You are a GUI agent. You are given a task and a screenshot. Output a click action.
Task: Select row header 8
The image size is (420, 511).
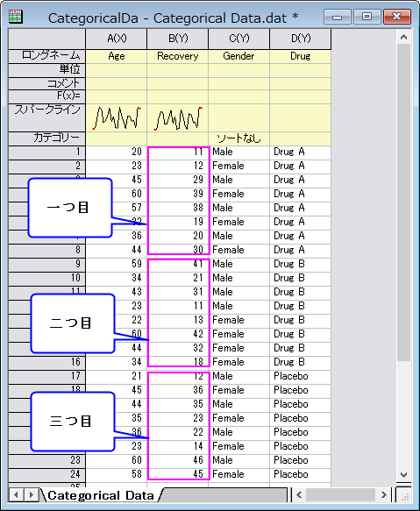(x=47, y=251)
